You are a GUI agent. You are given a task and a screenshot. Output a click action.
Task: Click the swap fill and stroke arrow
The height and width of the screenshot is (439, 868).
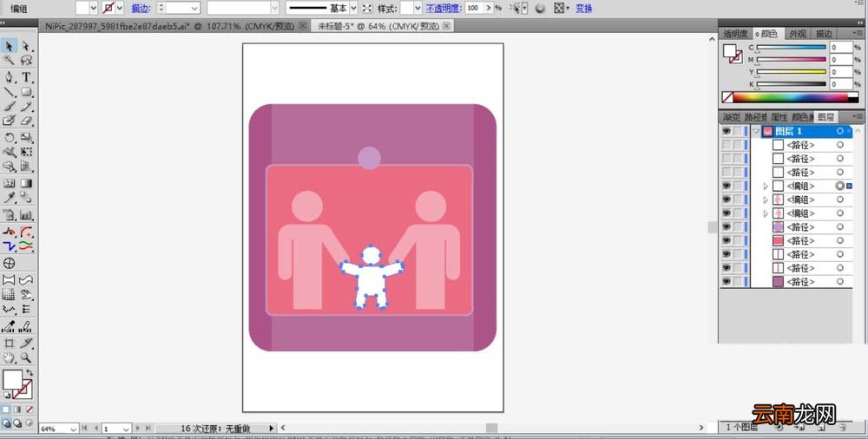pos(30,372)
